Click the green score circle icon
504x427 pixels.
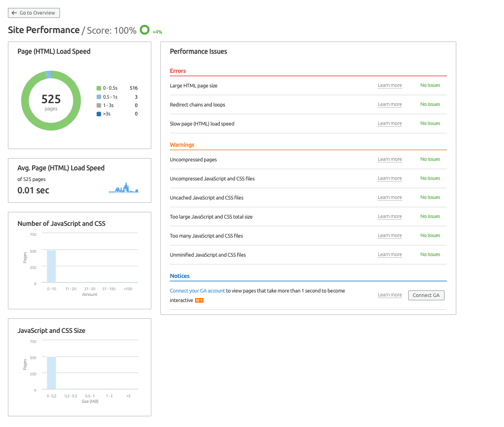tap(145, 30)
